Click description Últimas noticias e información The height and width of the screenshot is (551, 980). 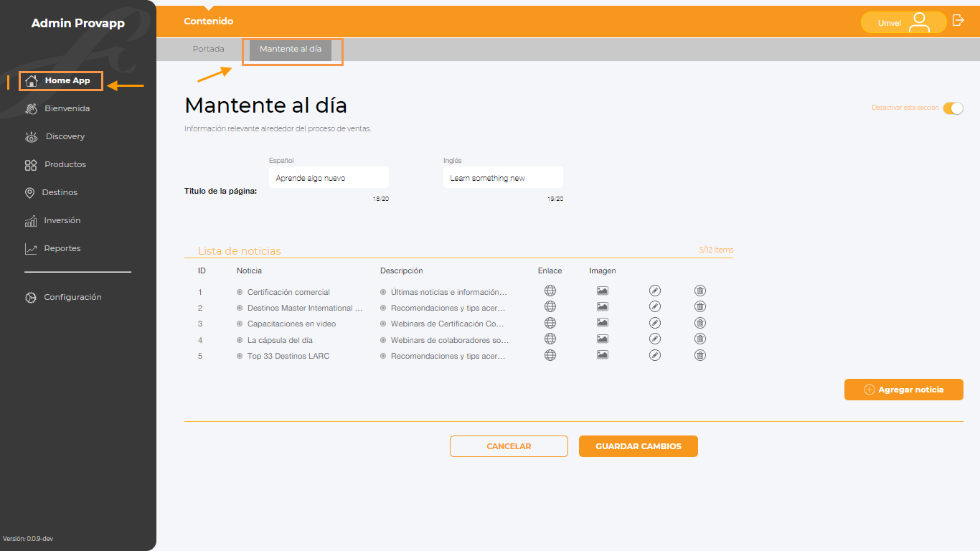[449, 292]
